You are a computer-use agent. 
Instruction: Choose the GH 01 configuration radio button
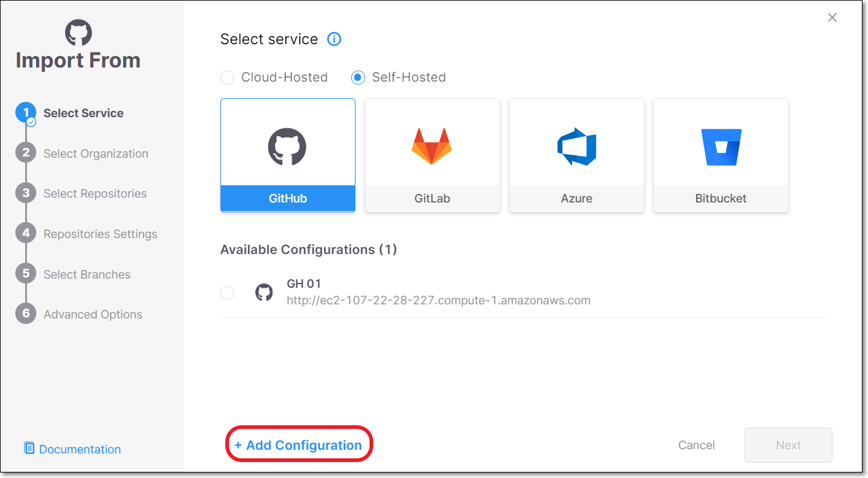(227, 293)
